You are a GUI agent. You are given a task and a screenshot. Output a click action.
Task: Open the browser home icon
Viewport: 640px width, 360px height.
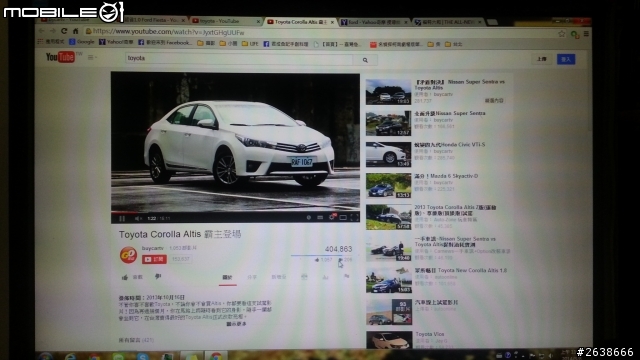pos(76,31)
